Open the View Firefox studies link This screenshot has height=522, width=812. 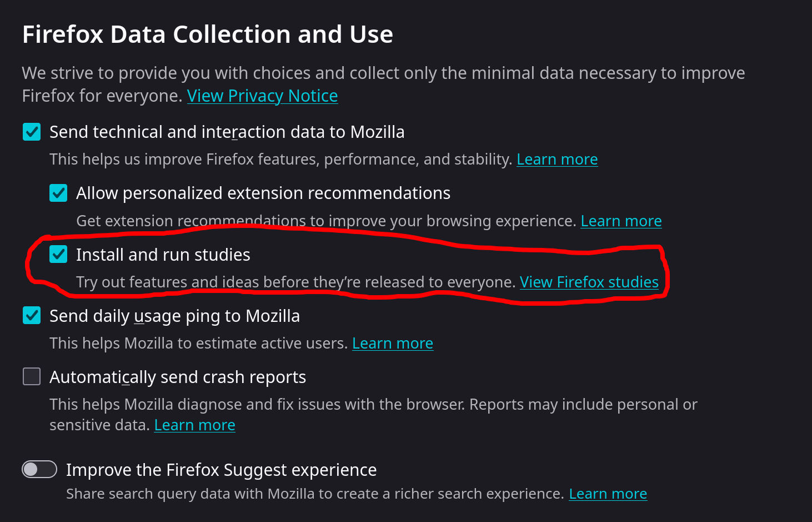589,282
